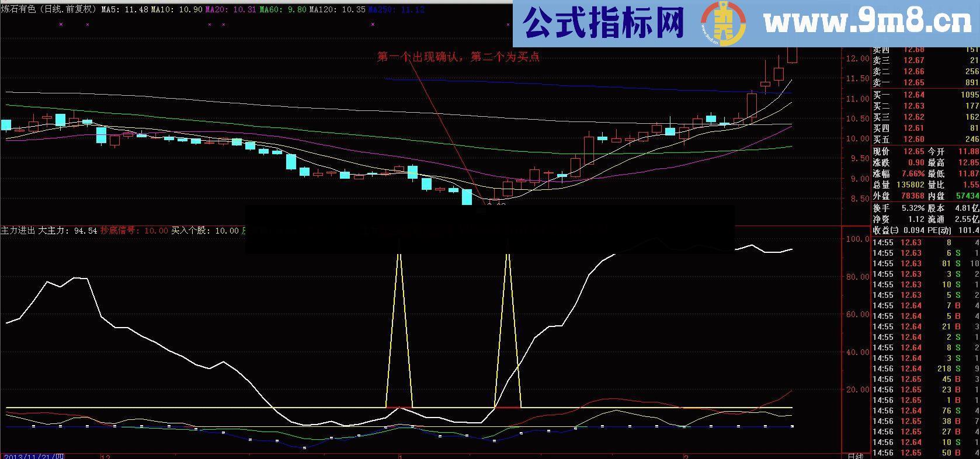The width and height of the screenshot is (980, 459).
Task: Click the 今开 11.88 quote field
Action: pos(954,151)
